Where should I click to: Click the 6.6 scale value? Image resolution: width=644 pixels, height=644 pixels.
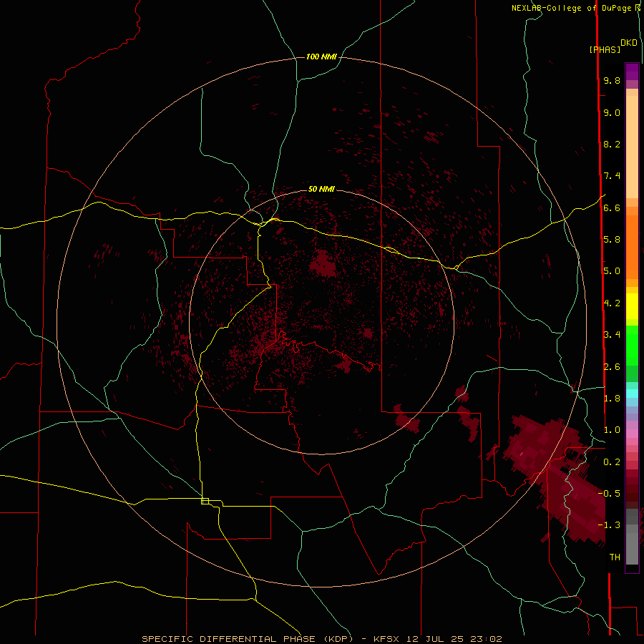(612, 208)
